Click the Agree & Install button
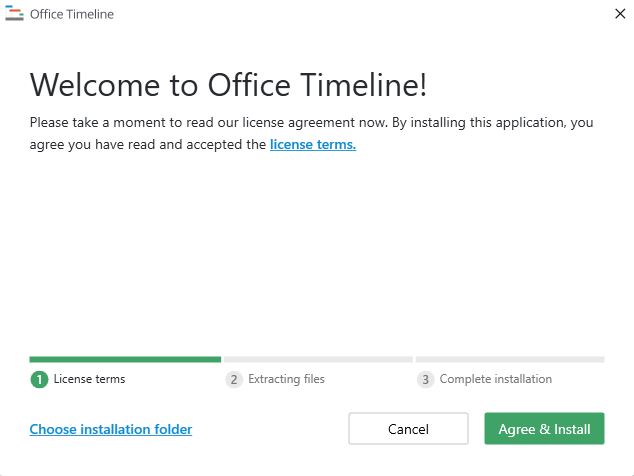The image size is (634, 476). pyautogui.click(x=544, y=429)
